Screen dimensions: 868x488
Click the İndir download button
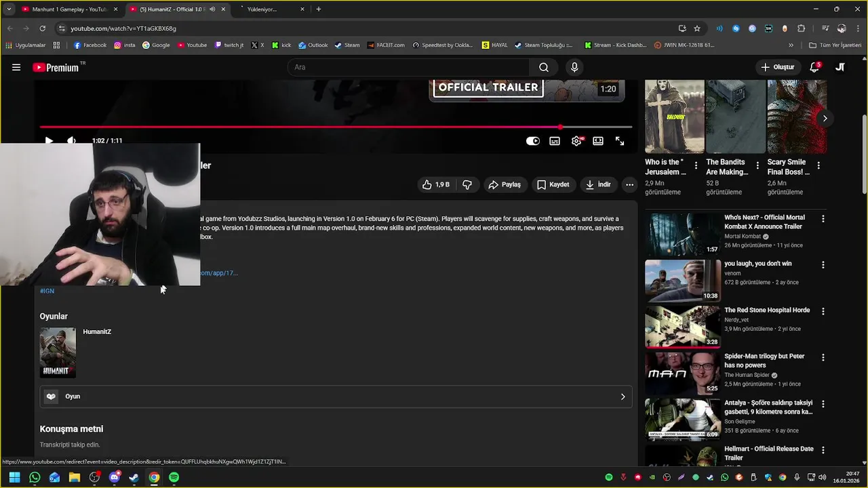tap(598, 184)
